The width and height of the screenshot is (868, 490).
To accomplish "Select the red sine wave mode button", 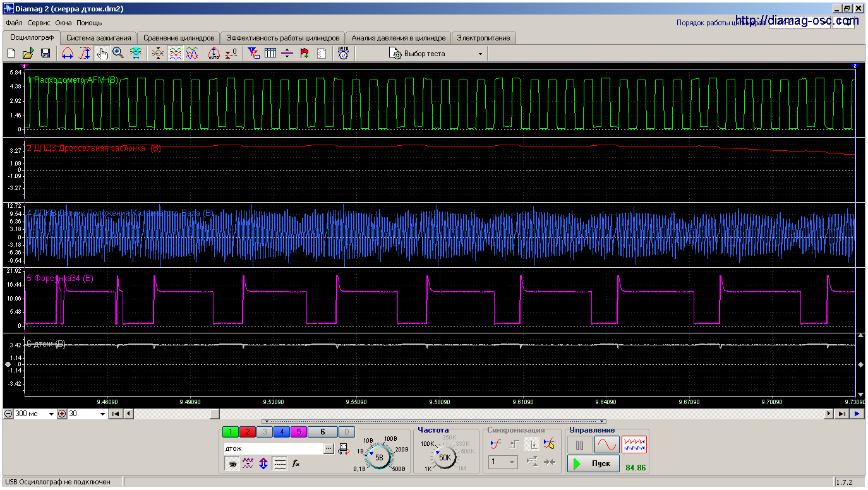I will (606, 445).
